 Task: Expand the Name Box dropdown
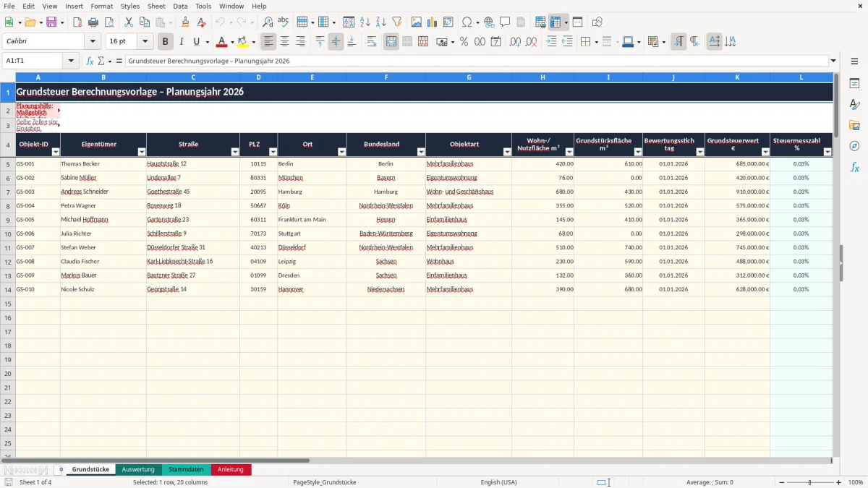coord(71,61)
